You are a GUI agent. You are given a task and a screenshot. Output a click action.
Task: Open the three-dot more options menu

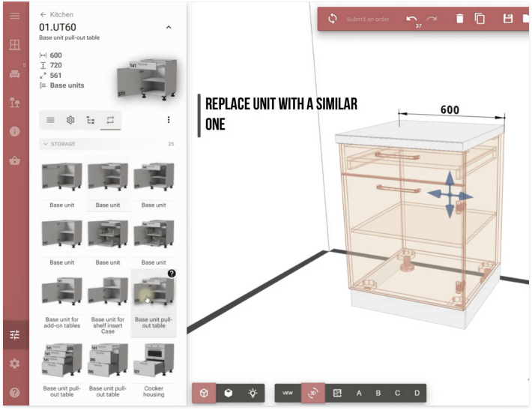click(169, 120)
